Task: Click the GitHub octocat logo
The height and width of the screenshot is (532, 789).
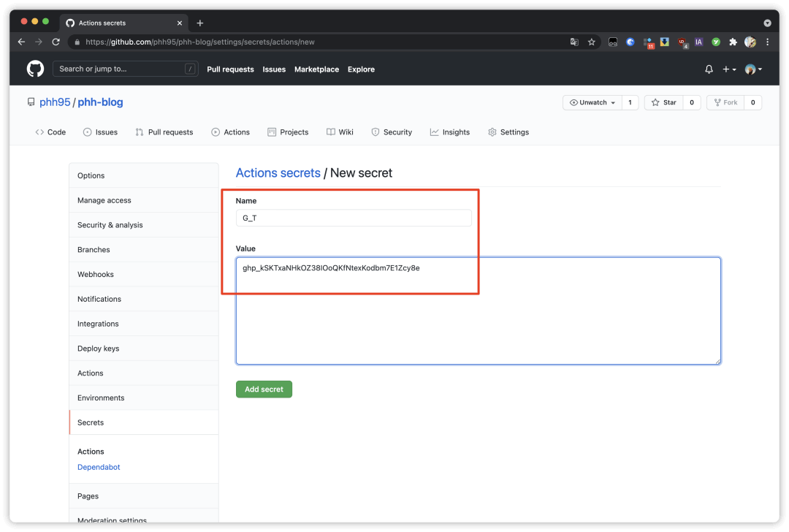Action: tap(35, 69)
